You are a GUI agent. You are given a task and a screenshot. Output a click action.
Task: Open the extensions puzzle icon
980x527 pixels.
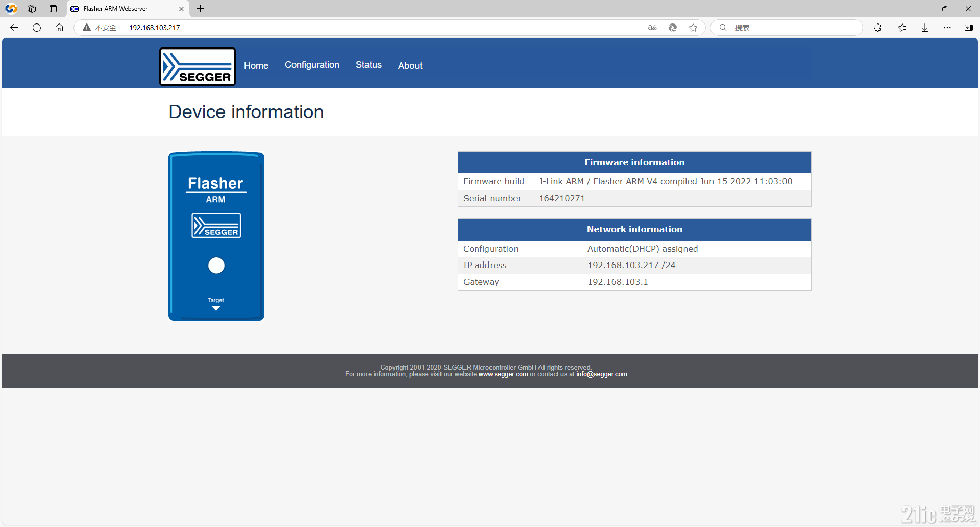pyautogui.click(x=877, y=28)
